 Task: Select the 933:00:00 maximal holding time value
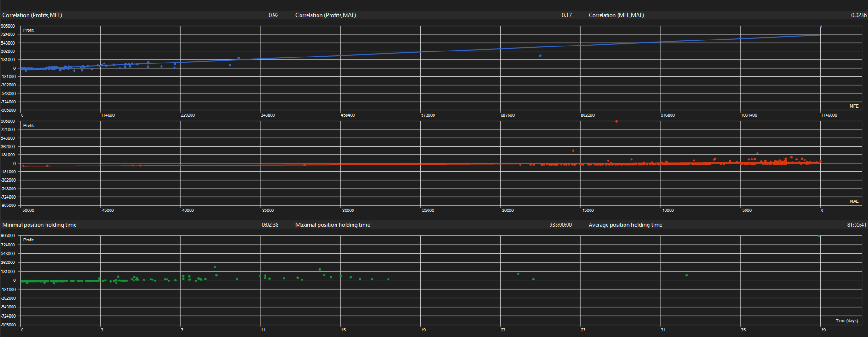click(x=561, y=225)
